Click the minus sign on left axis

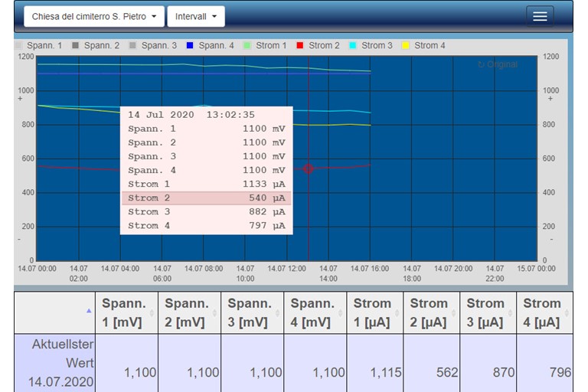tap(19, 239)
